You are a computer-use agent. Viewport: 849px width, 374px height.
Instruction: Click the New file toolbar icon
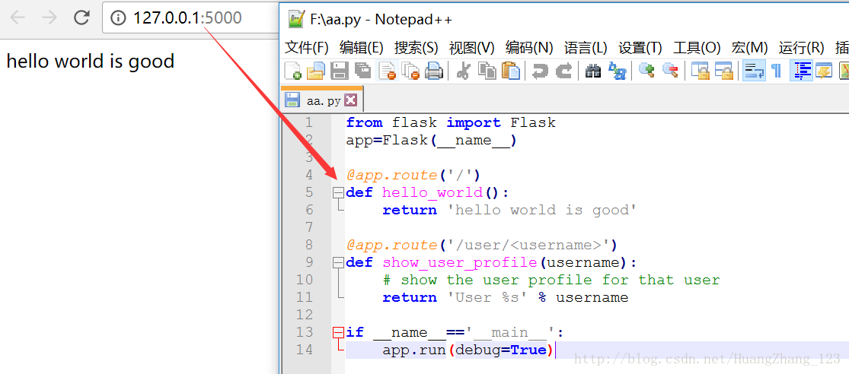pyautogui.click(x=293, y=71)
